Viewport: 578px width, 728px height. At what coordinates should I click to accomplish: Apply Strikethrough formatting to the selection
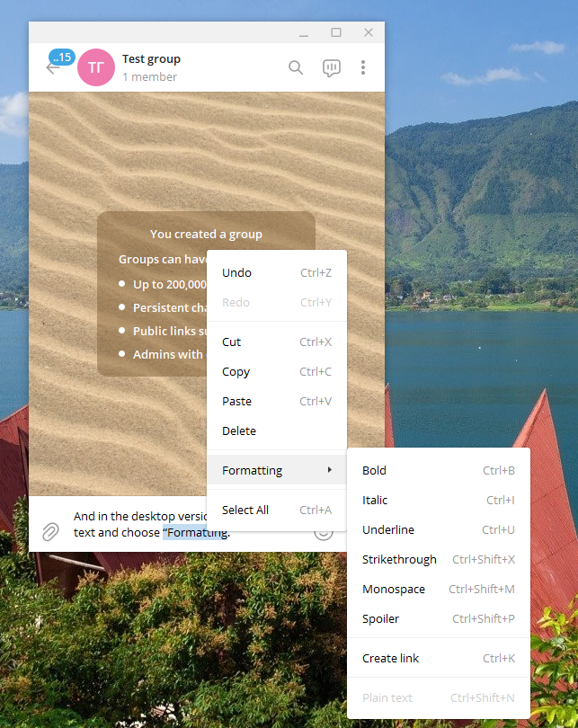[439, 559]
